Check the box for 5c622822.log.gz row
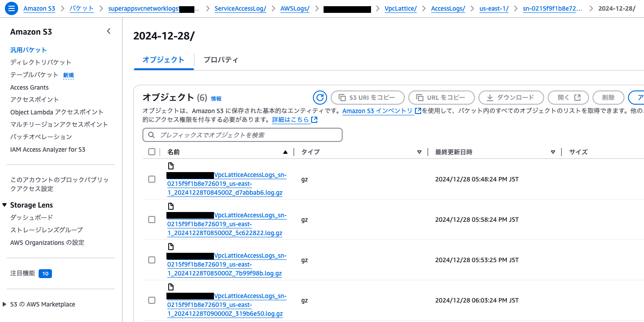The width and height of the screenshot is (644, 322). point(152,220)
